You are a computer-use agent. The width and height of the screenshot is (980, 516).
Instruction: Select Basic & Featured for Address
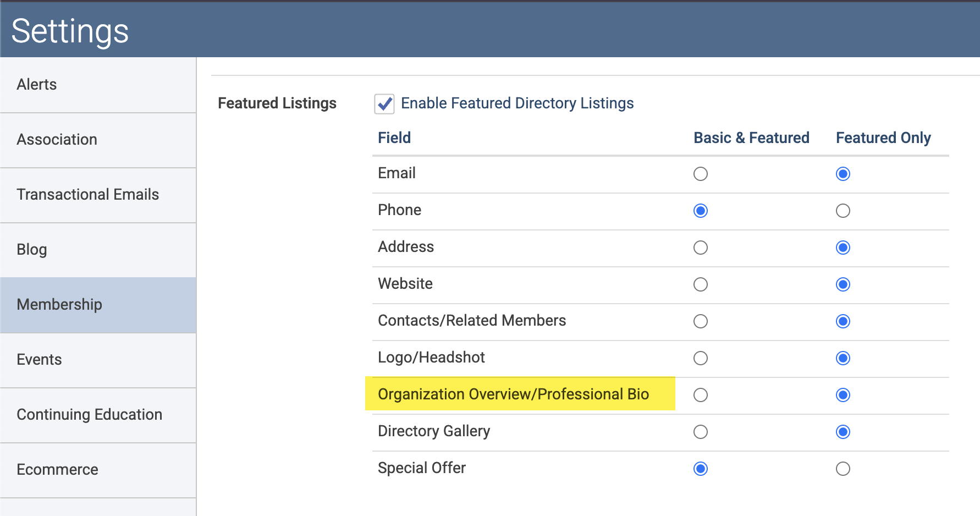pos(700,248)
